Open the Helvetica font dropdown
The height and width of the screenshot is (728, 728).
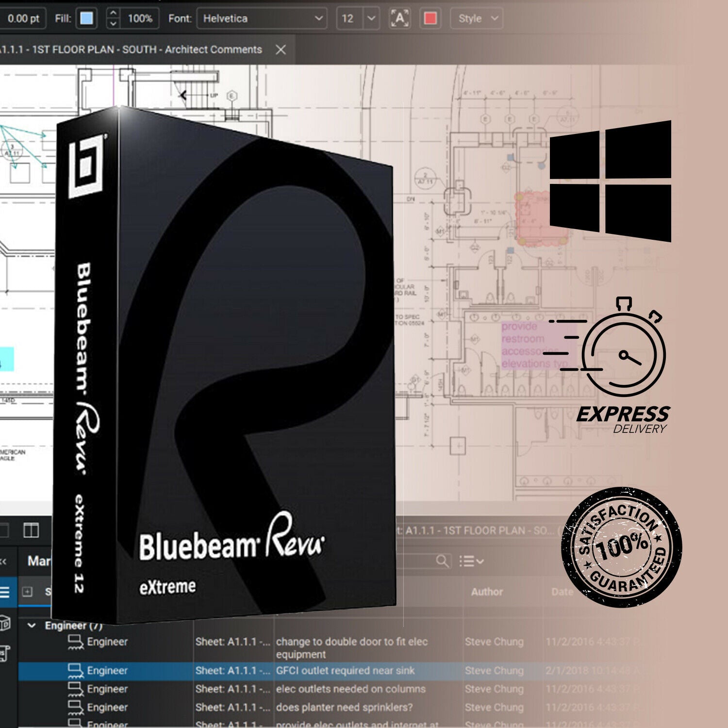263,18
